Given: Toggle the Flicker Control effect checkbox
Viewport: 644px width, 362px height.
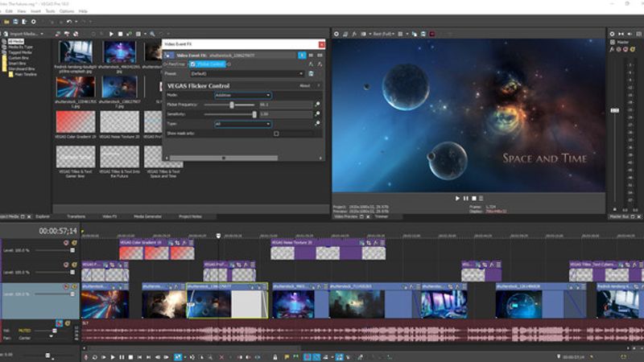Looking at the screenshot, I should (x=192, y=64).
